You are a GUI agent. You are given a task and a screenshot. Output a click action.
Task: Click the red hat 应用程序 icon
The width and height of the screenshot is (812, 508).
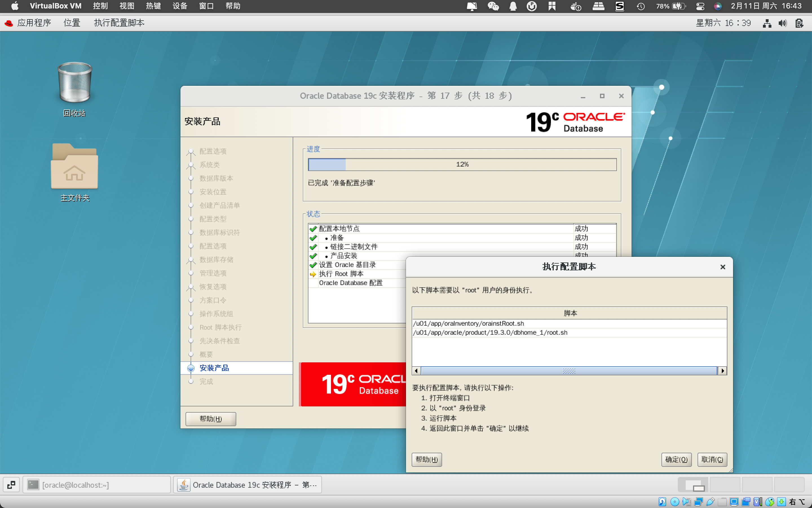click(9, 23)
